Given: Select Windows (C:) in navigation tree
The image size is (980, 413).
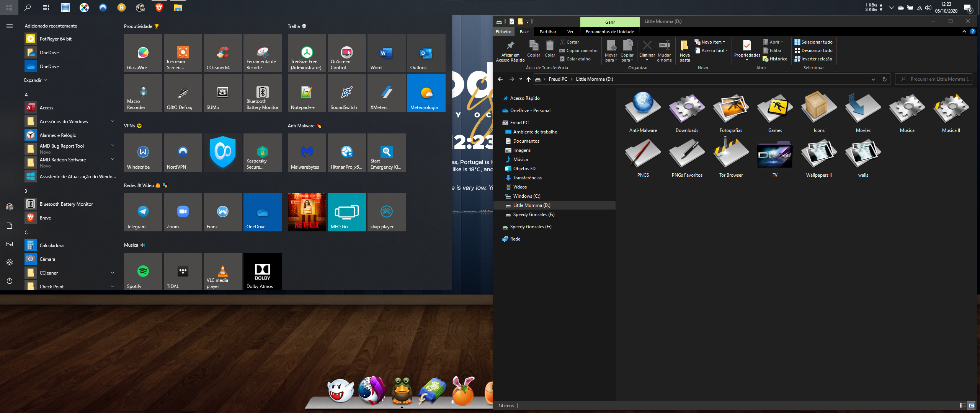Looking at the screenshot, I should coord(526,196).
